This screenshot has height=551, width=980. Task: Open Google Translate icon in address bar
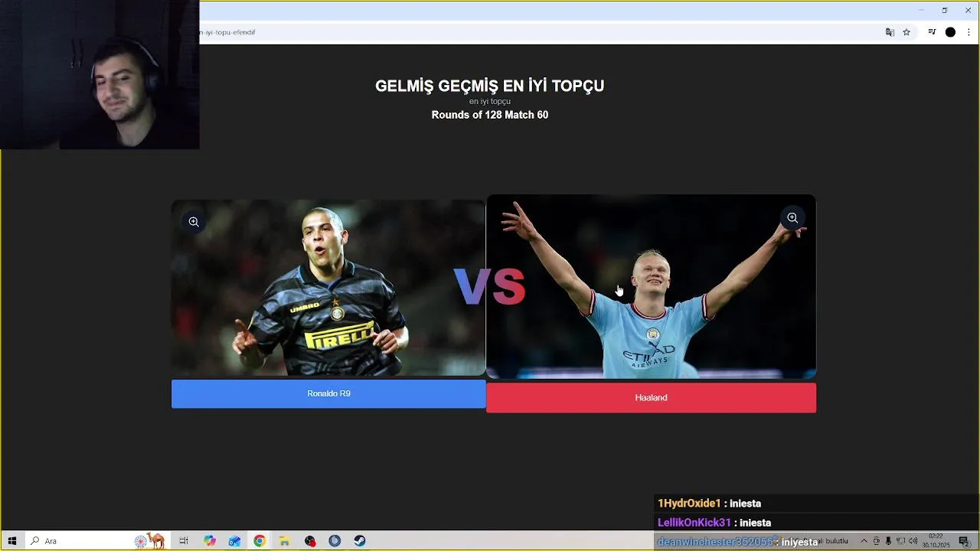(890, 32)
